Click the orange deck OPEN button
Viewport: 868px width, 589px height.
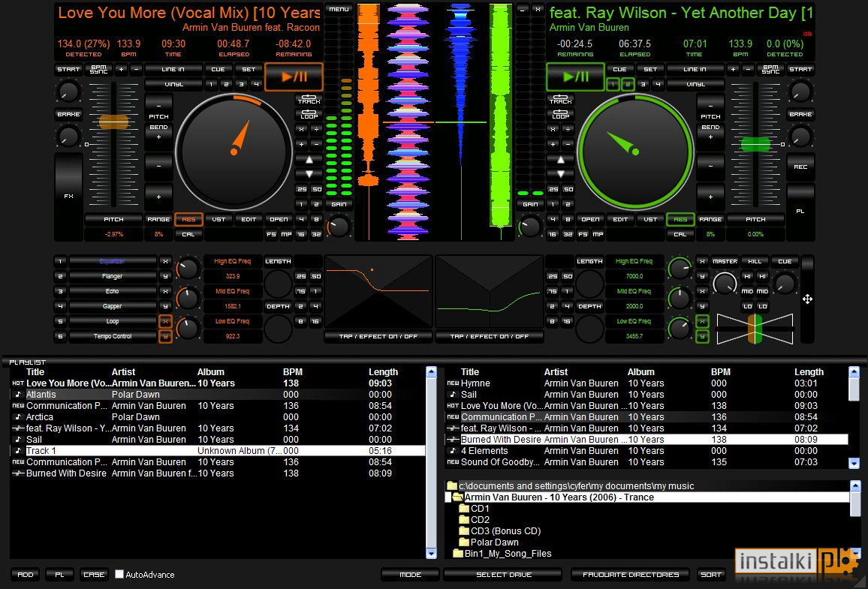click(x=279, y=220)
